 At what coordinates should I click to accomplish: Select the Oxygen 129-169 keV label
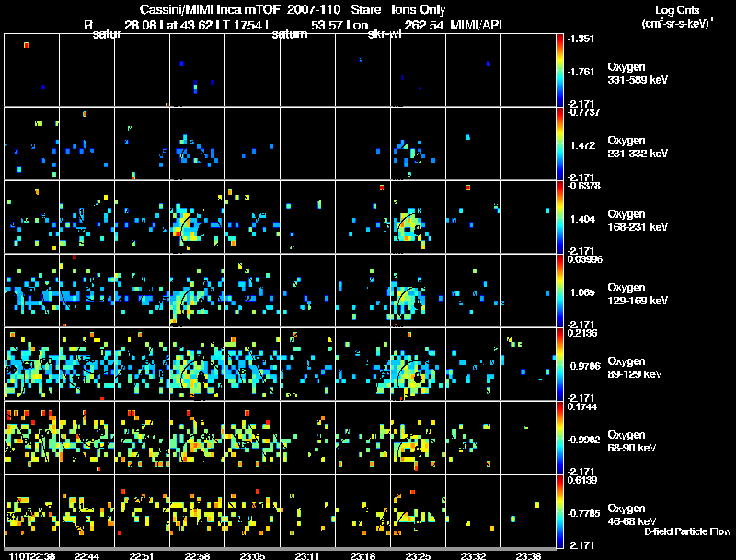click(x=638, y=294)
